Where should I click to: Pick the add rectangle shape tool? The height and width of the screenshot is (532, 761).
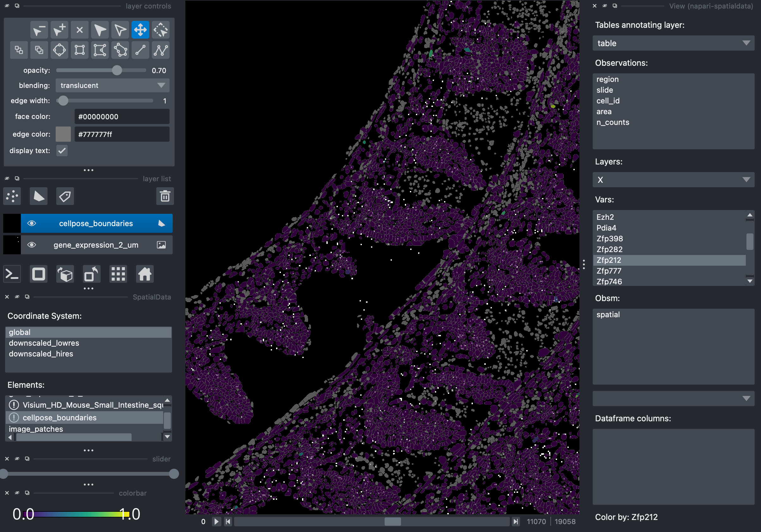pyautogui.click(x=79, y=50)
